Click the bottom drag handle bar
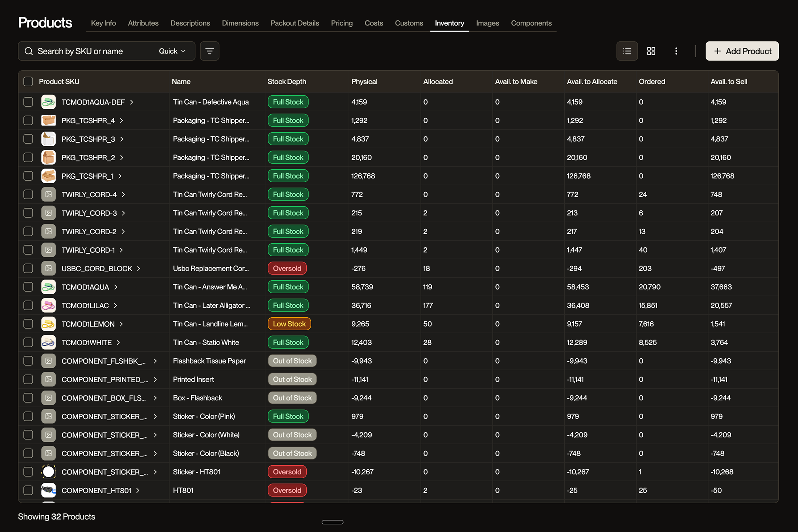This screenshot has height=532, width=798. pos(332,522)
